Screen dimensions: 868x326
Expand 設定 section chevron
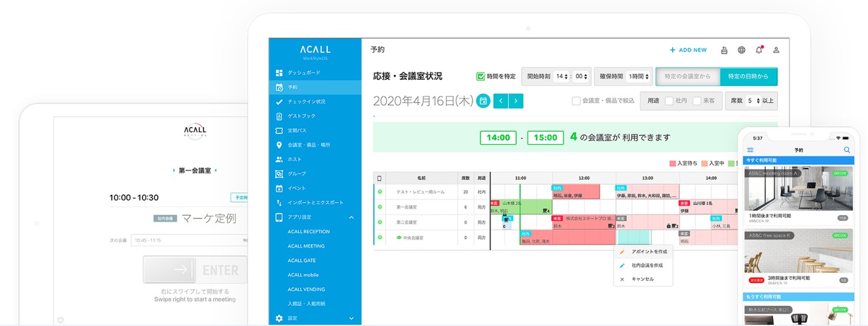coord(351,318)
